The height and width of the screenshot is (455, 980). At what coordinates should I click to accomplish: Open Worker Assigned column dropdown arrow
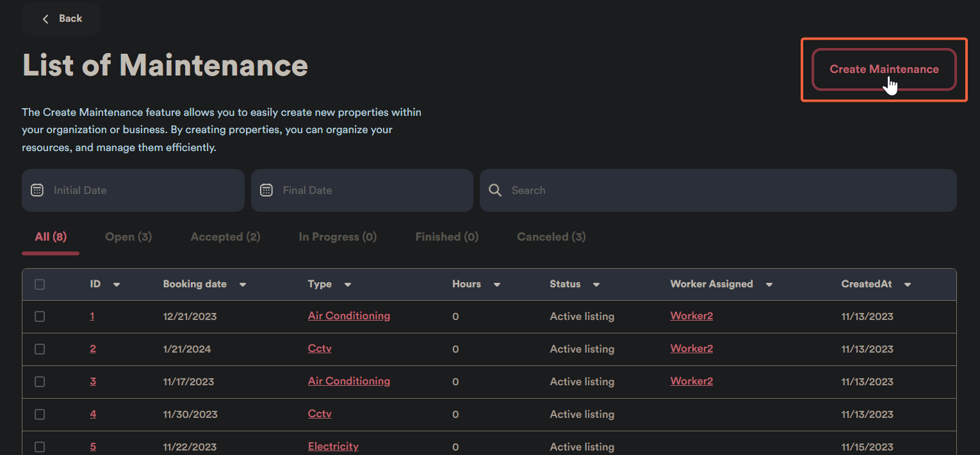pyautogui.click(x=769, y=285)
